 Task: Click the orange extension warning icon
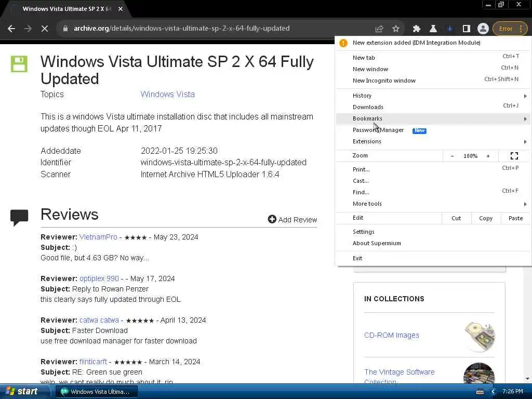343,43
